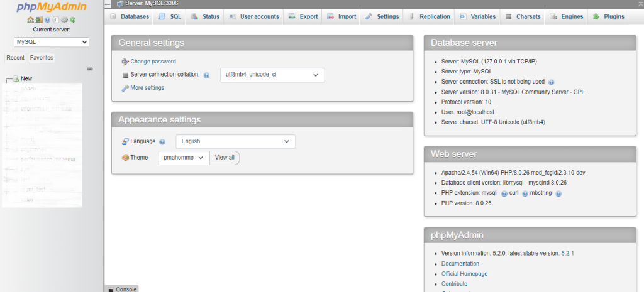Go to the Export tab
The image size is (644, 292).
[x=303, y=16]
